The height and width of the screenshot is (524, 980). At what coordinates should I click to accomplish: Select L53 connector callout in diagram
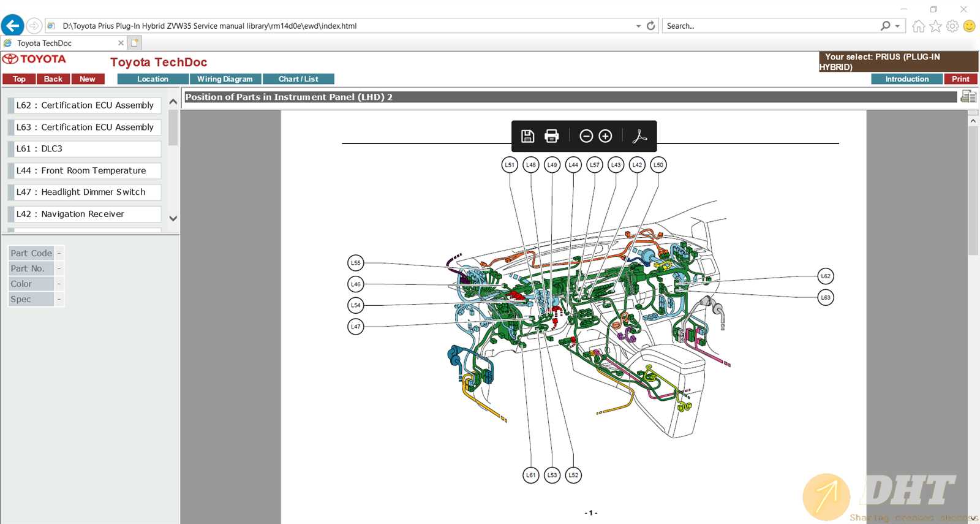click(x=552, y=475)
